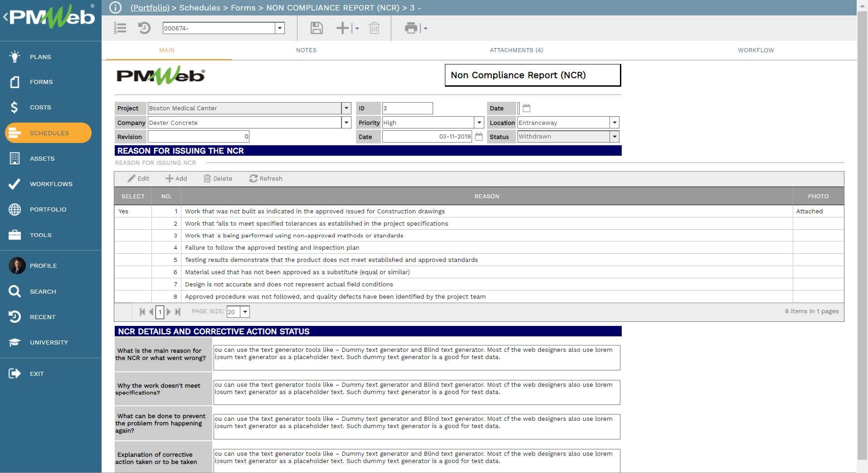The width and height of the screenshot is (868, 473).
Task: Switch to the Attachments (4) tab
Action: coord(516,50)
